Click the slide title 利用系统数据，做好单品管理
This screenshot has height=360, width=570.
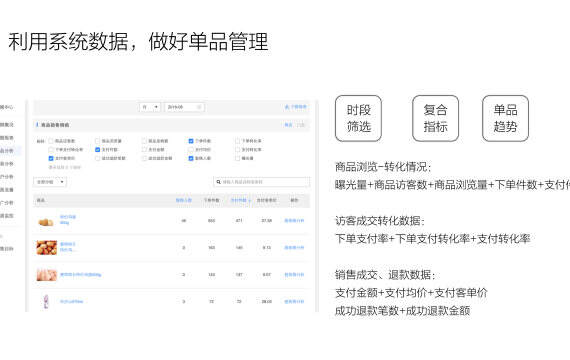[138, 41]
